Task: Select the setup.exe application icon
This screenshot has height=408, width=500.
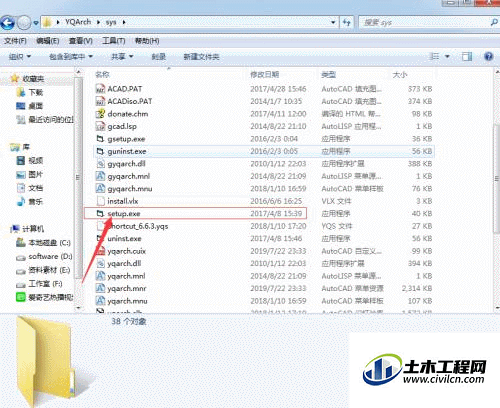Action: click(x=100, y=213)
